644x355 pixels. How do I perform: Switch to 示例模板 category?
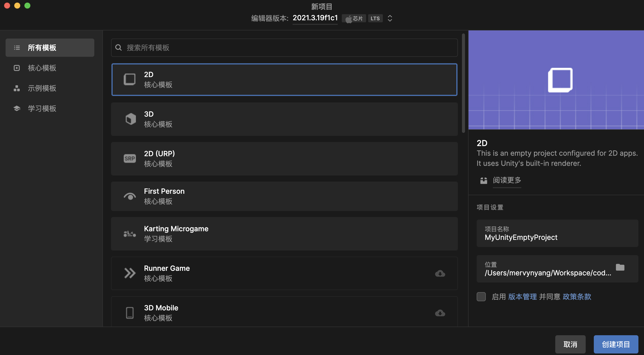(x=50, y=88)
